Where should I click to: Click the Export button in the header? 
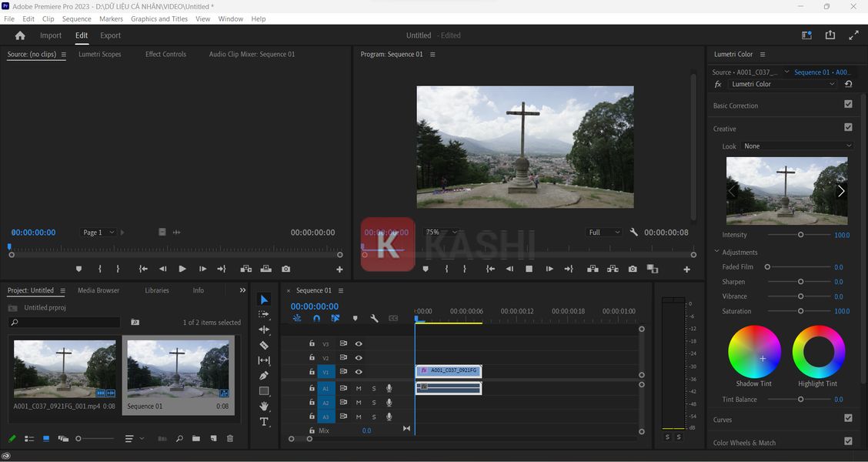(x=110, y=35)
